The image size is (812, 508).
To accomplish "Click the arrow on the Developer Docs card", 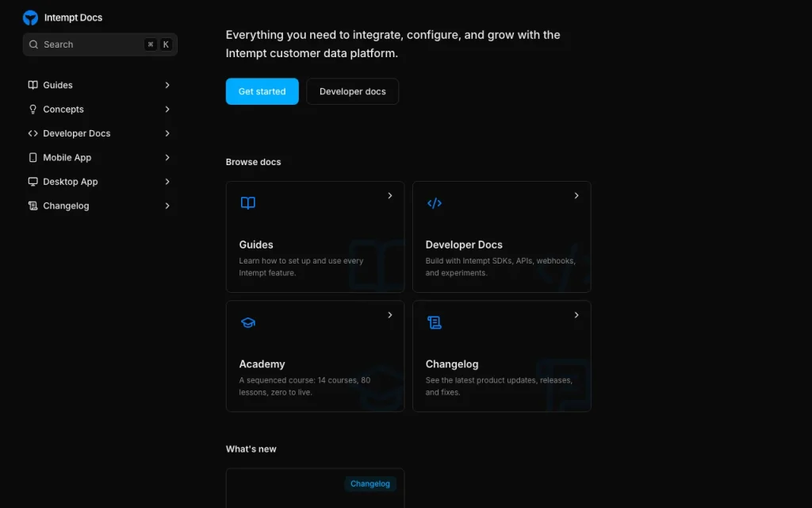I will coord(576,195).
